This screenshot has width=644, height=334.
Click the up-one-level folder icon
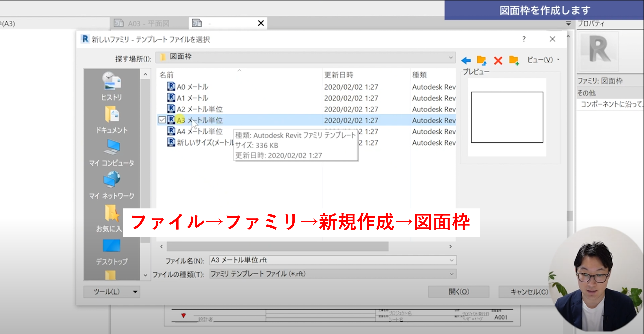pos(482,60)
